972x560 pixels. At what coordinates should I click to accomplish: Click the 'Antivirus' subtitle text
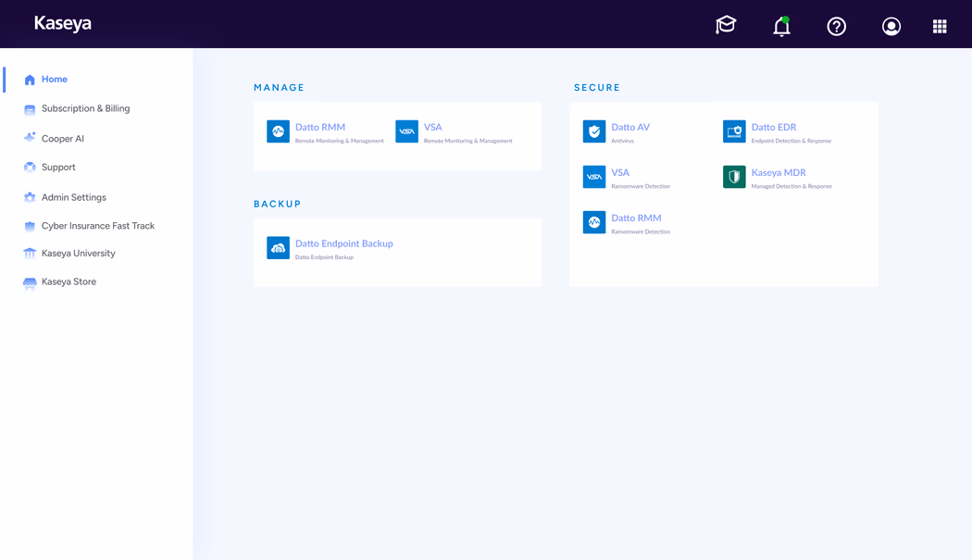(622, 141)
